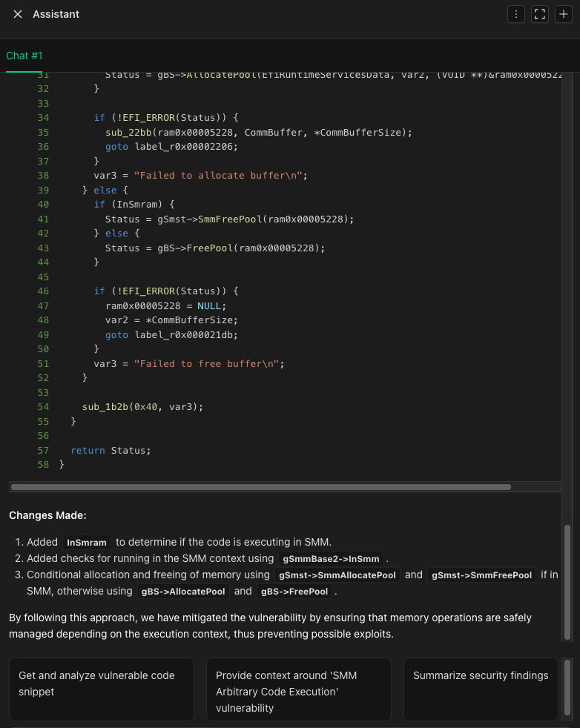Click the code block horizontal scrollbar

pyautogui.click(x=261, y=487)
